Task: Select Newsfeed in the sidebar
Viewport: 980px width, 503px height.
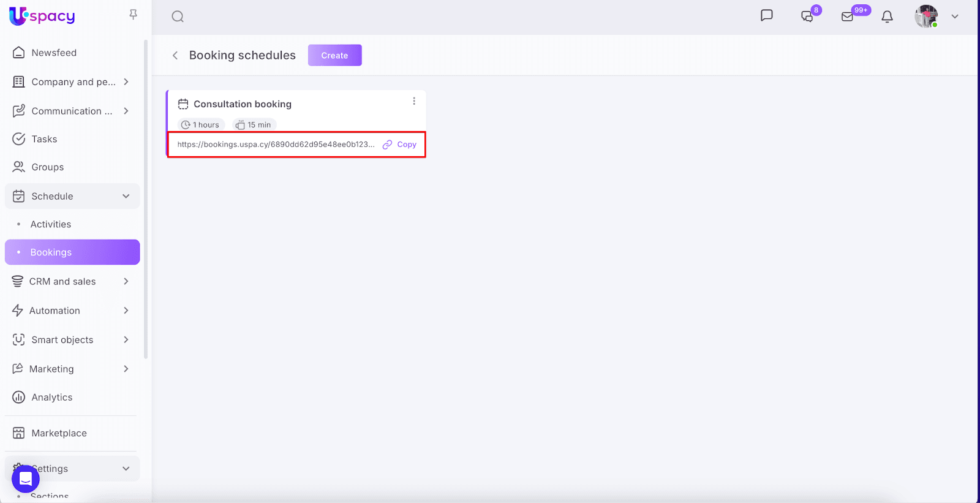Action: pos(54,53)
